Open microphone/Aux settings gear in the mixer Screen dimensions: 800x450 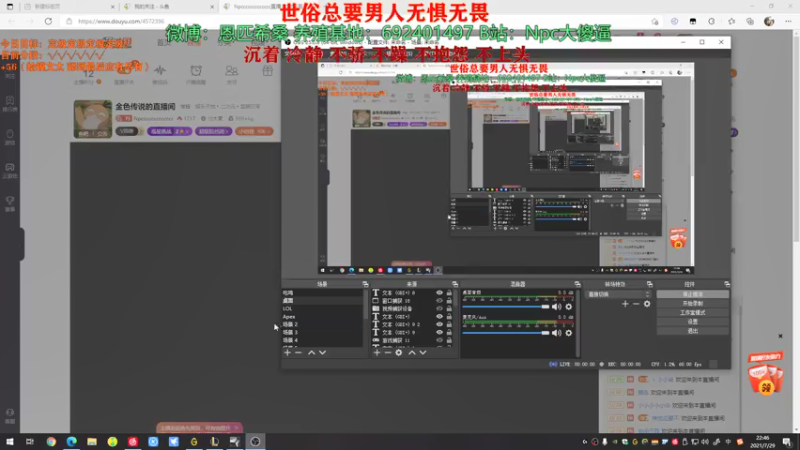[x=569, y=333]
